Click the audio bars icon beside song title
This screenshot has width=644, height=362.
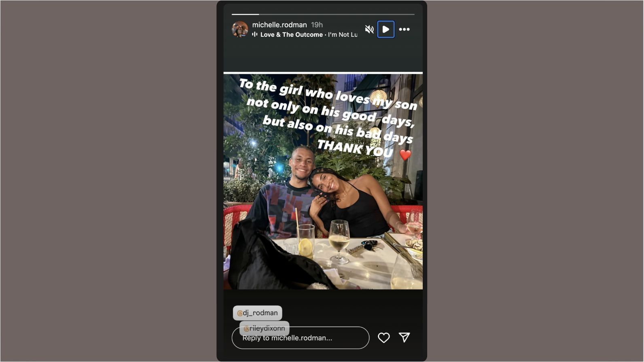pos(255,34)
